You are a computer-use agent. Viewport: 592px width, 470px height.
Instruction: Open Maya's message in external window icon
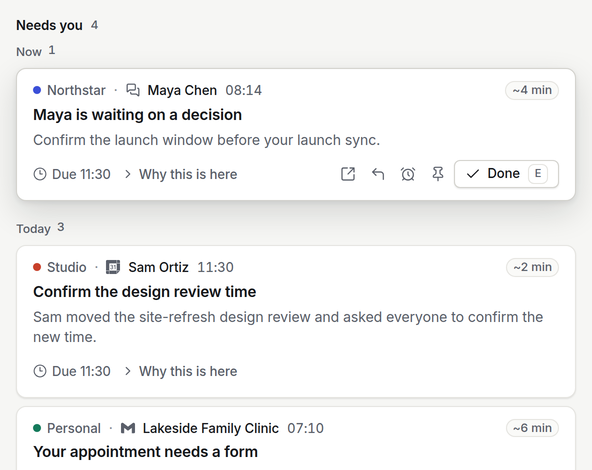pyautogui.click(x=348, y=174)
